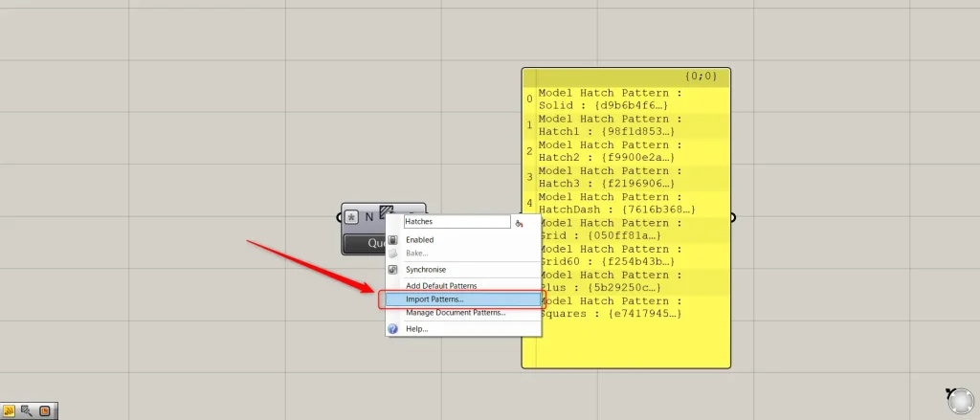Select the HatchDash pattern row
This screenshot has height=420, width=980.
point(626,203)
